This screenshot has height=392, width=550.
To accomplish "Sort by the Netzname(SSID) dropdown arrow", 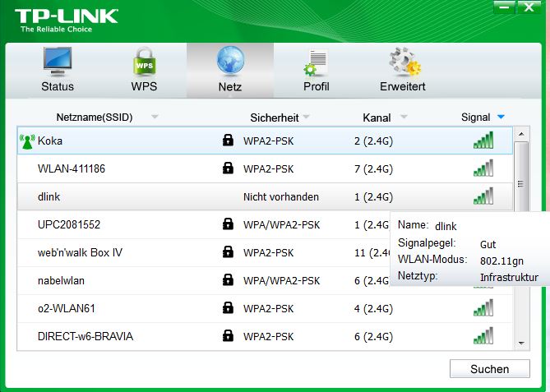I will point(155,117).
